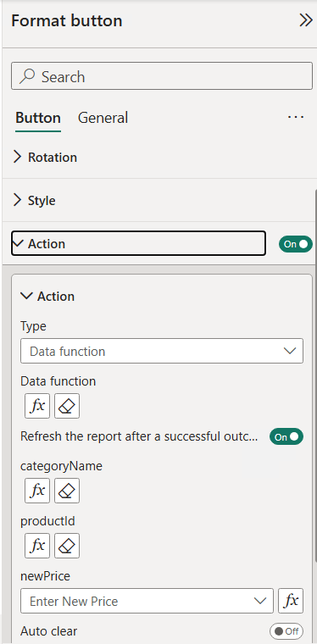
Task: Clear productId with eraser icon
Action: (67, 546)
